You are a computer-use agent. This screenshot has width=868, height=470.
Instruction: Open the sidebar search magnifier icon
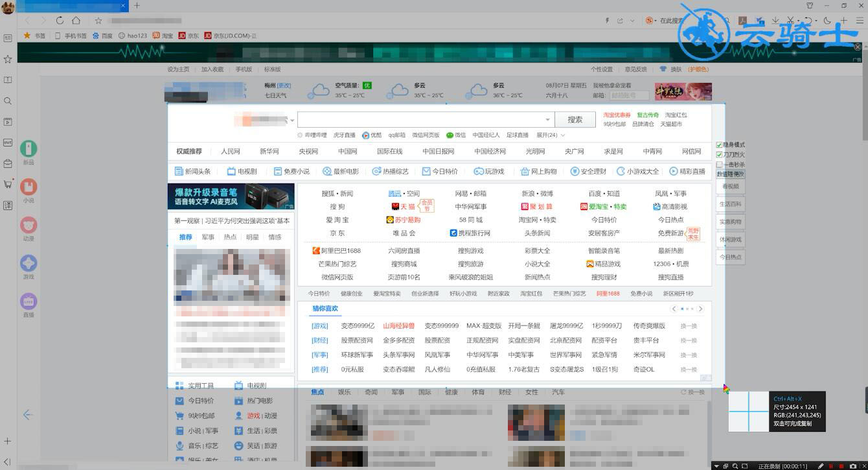[8, 100]
